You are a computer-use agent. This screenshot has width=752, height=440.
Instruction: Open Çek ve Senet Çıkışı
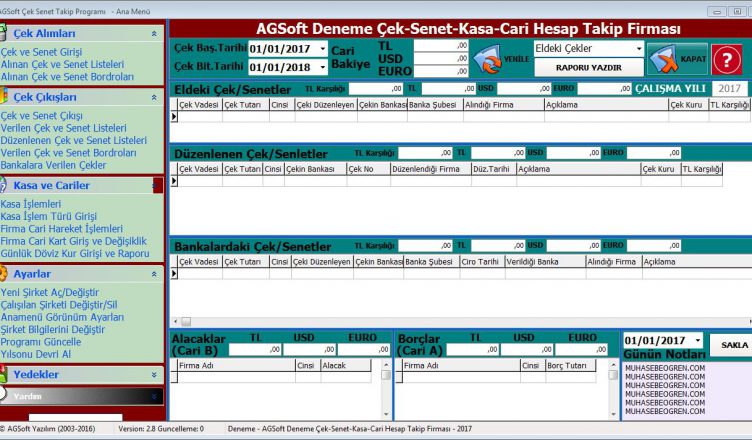(42, 116)
